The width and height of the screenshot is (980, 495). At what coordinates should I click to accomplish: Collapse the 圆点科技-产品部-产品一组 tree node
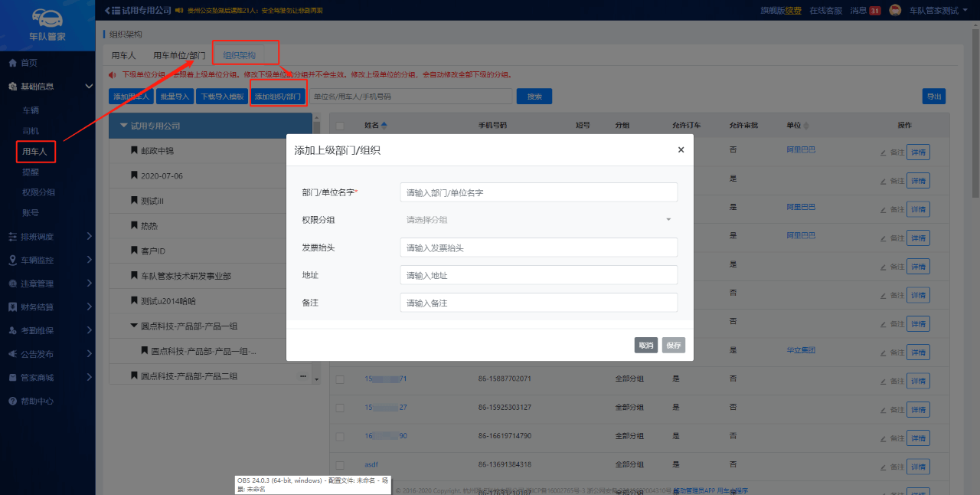coord(134,326)
